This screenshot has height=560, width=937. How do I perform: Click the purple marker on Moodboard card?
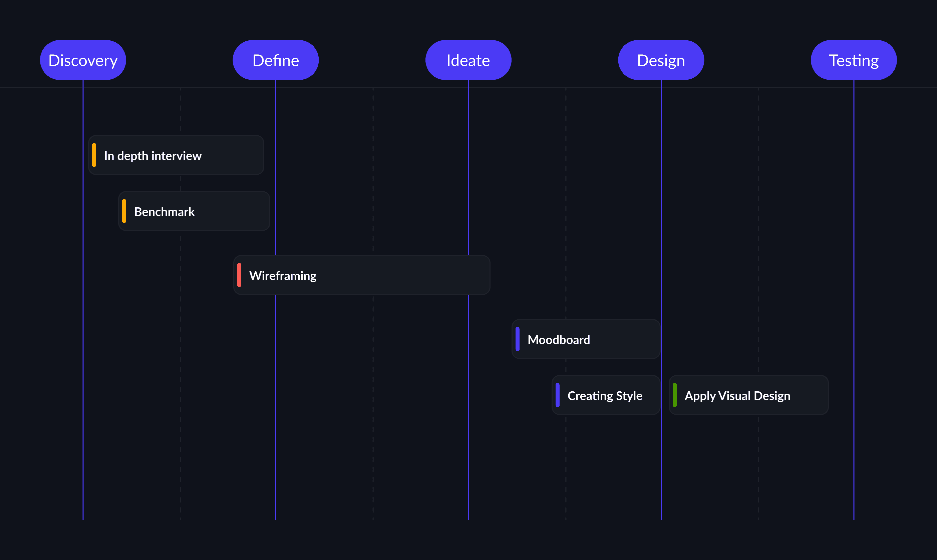(518, 339)
